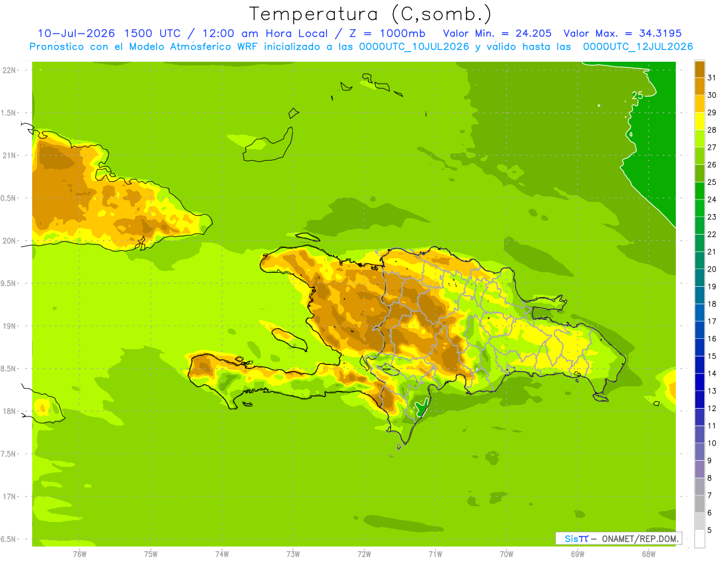The height and width of the screenshot is (562, 728).
Task: Click the '19N' latitude axis label
Action: tap(9, 326)
